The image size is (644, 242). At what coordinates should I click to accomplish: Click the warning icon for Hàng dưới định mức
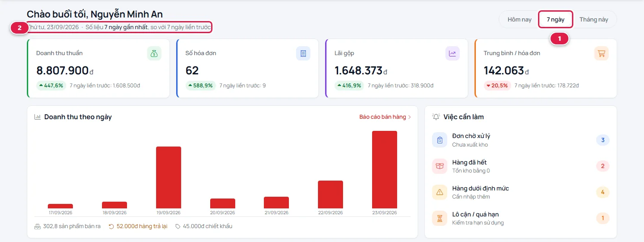[440, 192]
